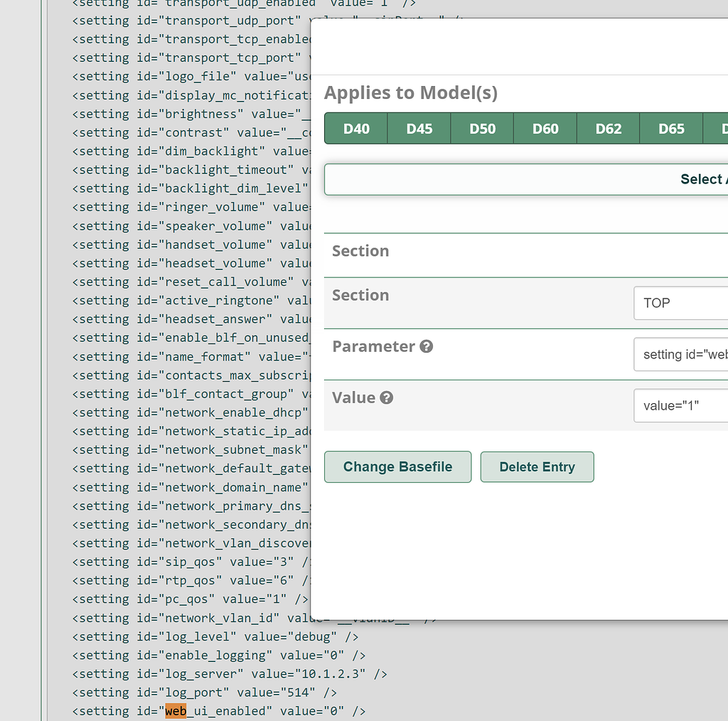Toggle the D60 model selection
Image resolution: width=728 pixels, height=721 pixels.
(545, 128)
